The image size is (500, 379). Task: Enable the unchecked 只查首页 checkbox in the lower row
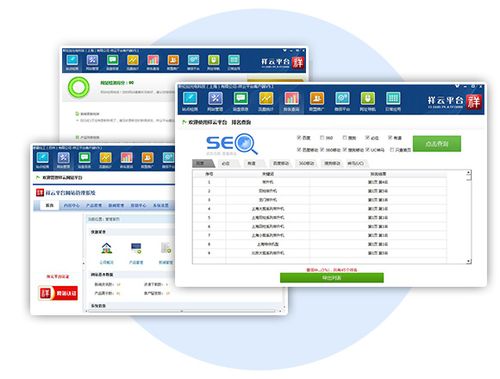(x=392, y=150)
